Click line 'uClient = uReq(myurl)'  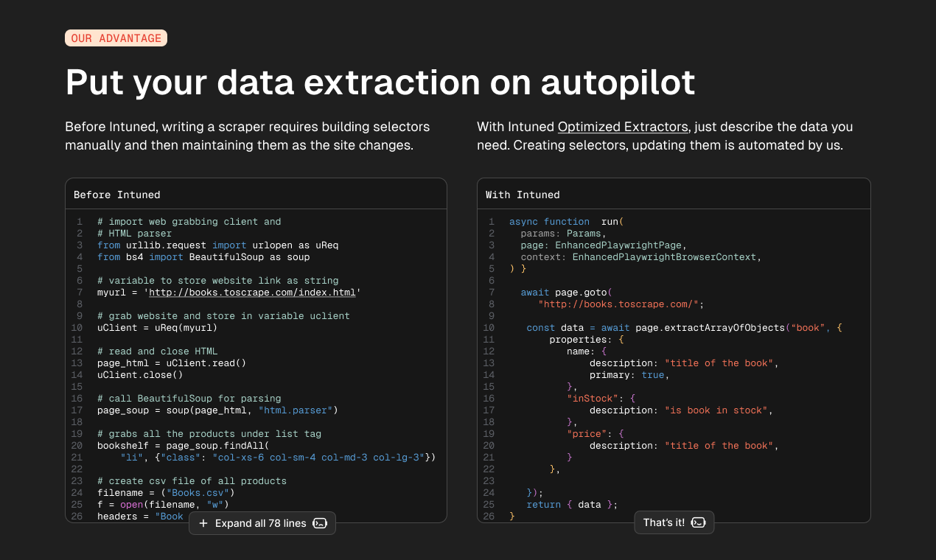(x=157, y=328)
